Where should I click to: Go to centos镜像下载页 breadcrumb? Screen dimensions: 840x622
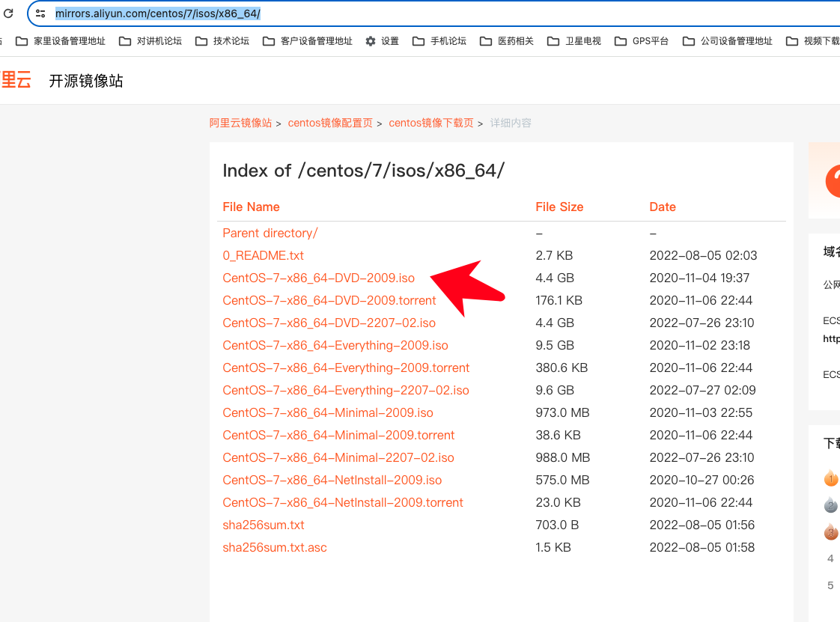click(x=431, y=124)
